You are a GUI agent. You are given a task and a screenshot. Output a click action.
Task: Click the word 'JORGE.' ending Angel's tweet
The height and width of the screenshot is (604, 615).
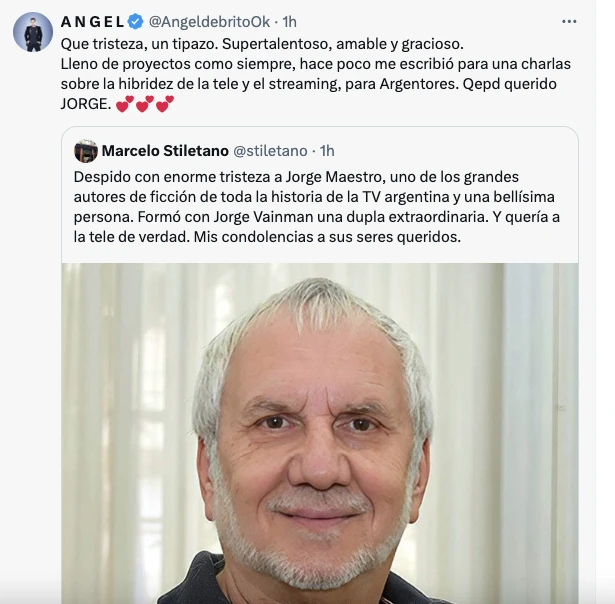coord(86,104)
